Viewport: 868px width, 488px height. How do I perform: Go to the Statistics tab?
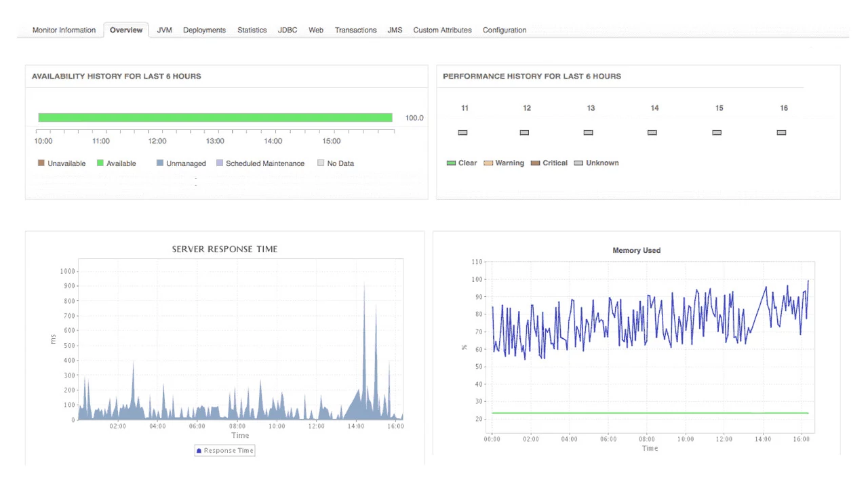pyautogui.click(x=252, y=30)
